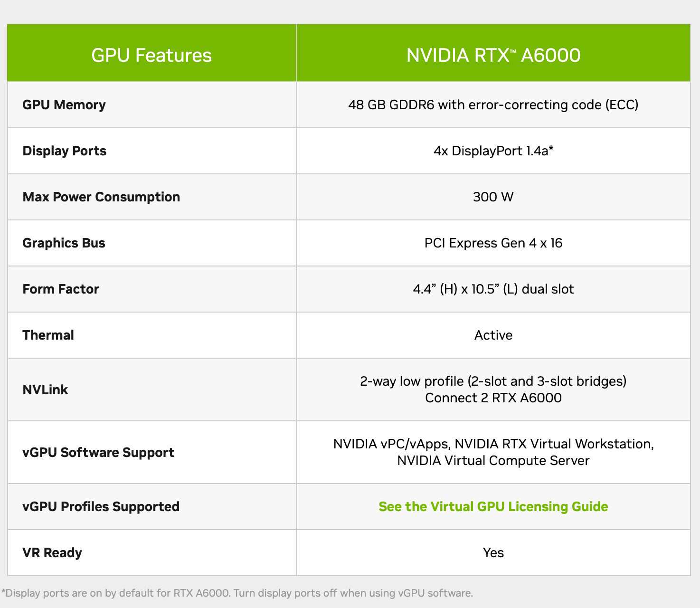Image resolution: width=700 pixels, height=608 pixels.
Task: Select the Display Ports row label
Action: click(65, 151)
